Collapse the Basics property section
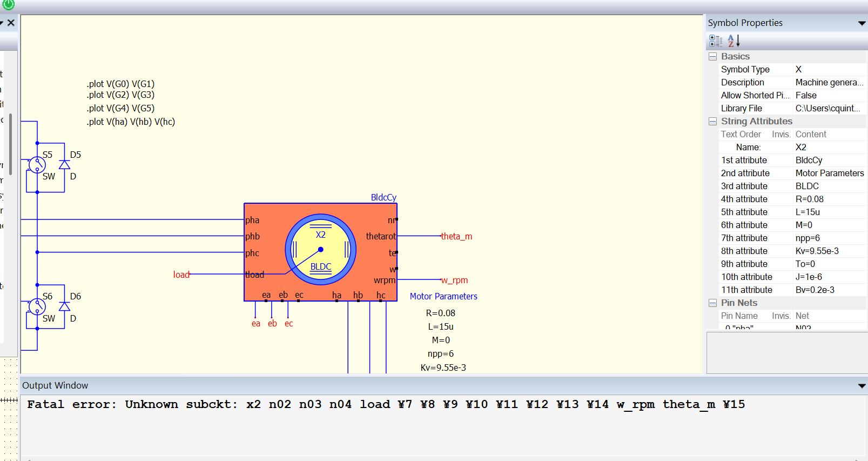The width and height of the screenshot is (868, 461). 712,57
